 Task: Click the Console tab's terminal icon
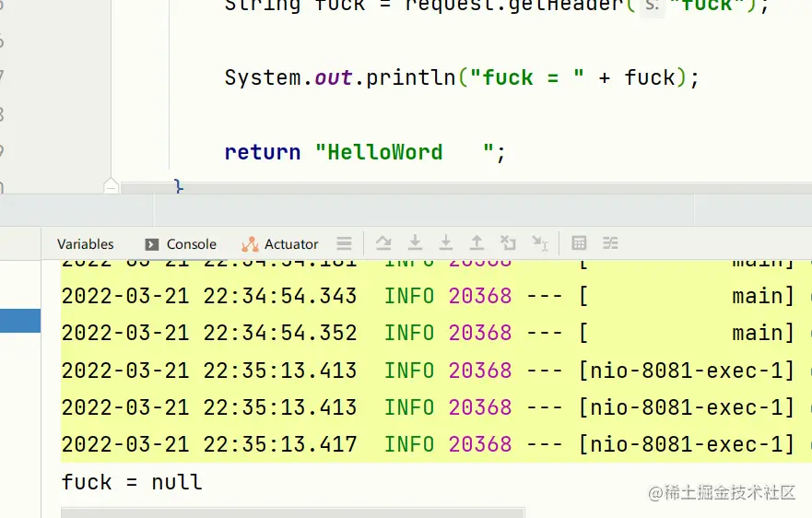[152, 244]
